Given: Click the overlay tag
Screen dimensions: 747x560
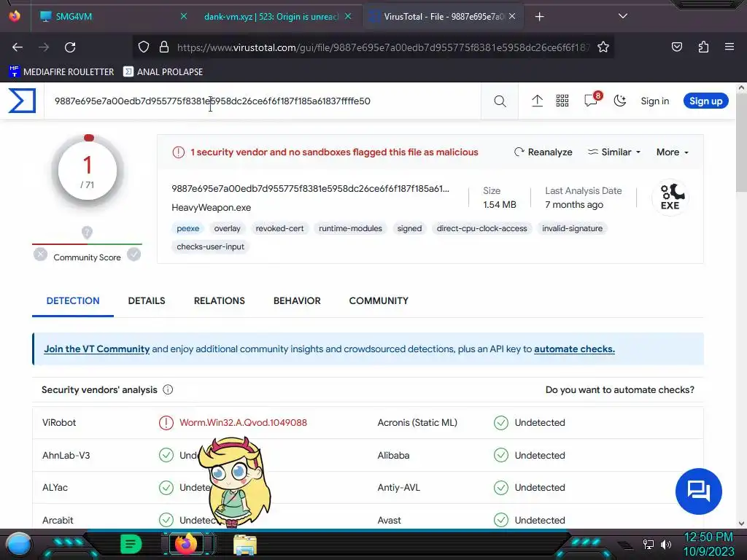Looking at the screenshot, I should pyautogui.click(x=228, y=228).
